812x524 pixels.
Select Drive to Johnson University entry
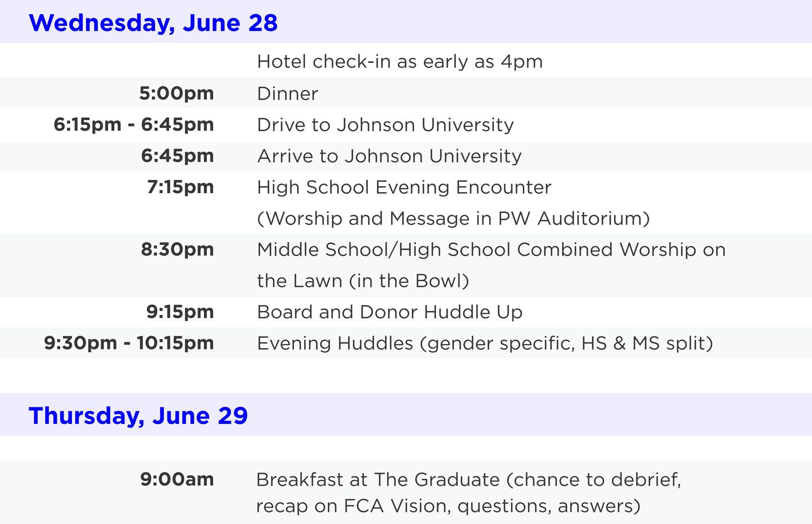click(385, 125)
